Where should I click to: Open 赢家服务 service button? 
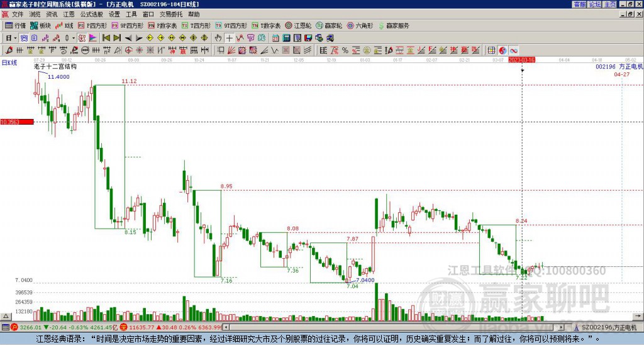click(x=394, y=25)
